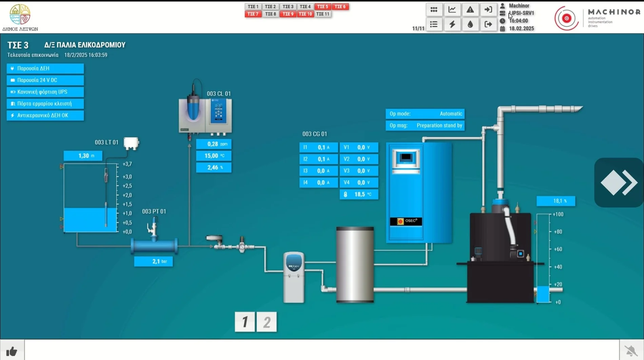Select page 1 button

point(245,322)
